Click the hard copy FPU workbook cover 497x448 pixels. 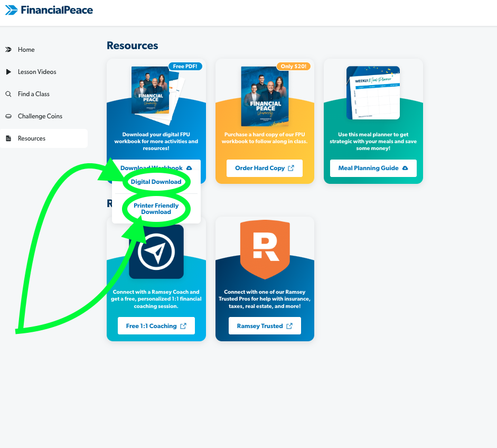tap(265, 96)
